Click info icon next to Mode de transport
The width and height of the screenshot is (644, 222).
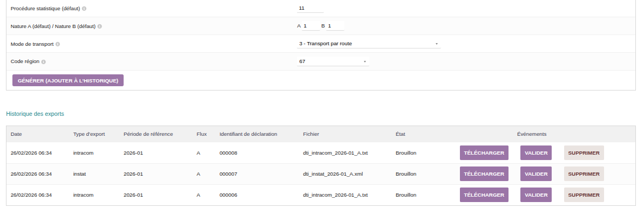point(58,44)
